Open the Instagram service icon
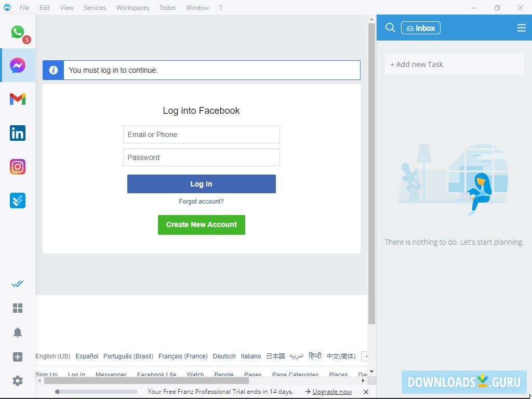532x399 pixels. point(18,167)
